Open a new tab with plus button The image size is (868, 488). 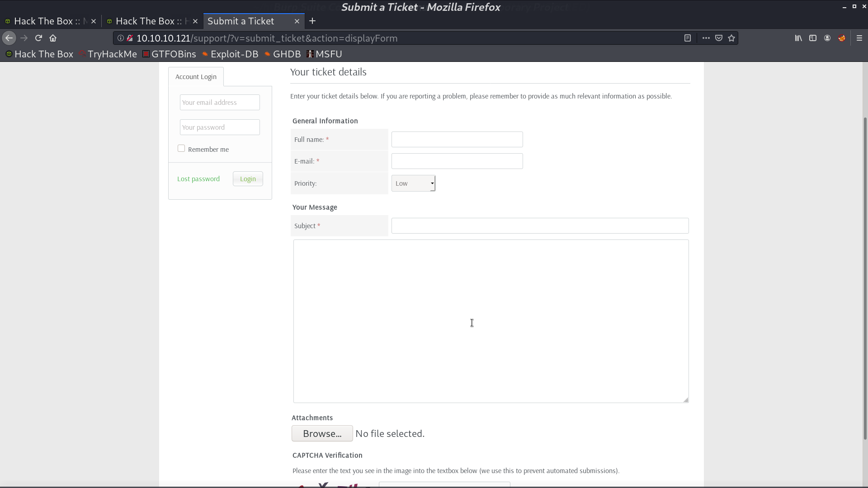[x=312, y=21]
